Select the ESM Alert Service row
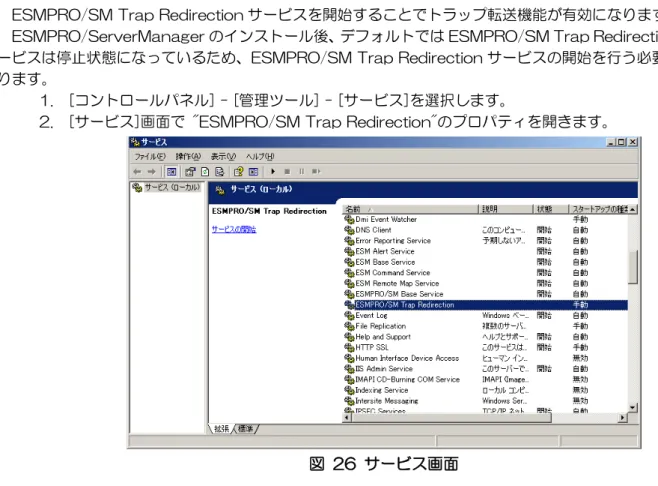This screenshot has height=486, width=658. [x=486, y=251]
